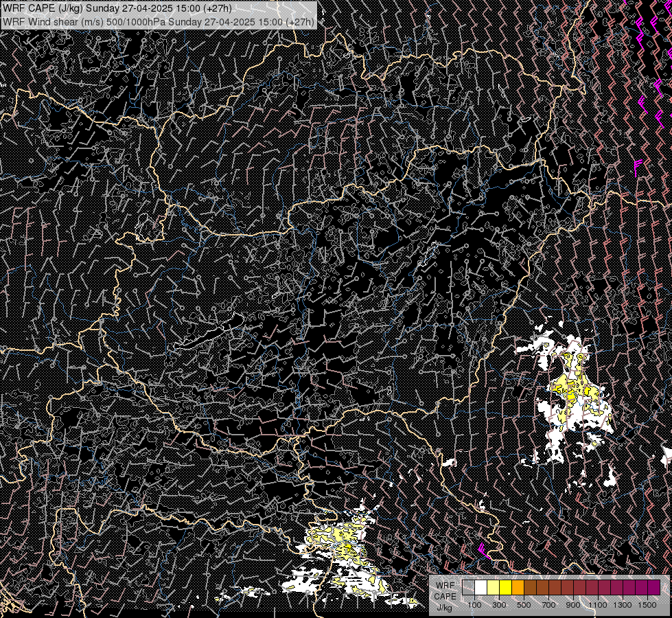
Task: Click the legend value 1500
Action: click(647, 605)
